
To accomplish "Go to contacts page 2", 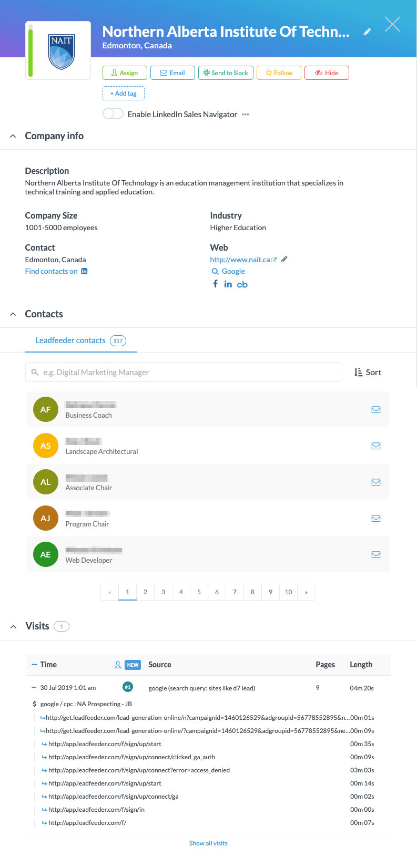I will tap(145, 592).
